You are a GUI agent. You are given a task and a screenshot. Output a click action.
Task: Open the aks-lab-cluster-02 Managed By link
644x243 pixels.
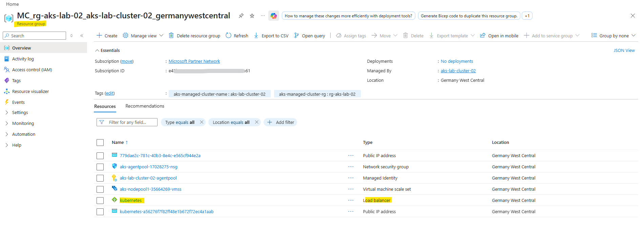(x=458, y=71)
